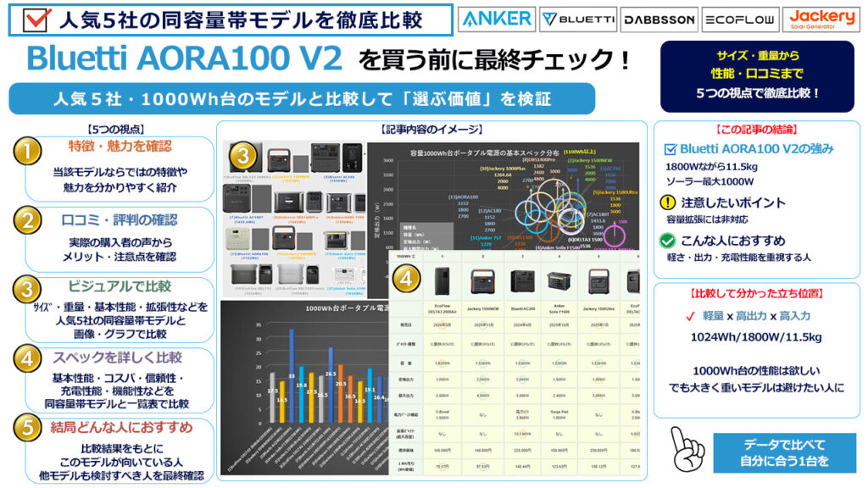
Task: Click the 【5つの視点】 heading
Action: coord(116,130)
